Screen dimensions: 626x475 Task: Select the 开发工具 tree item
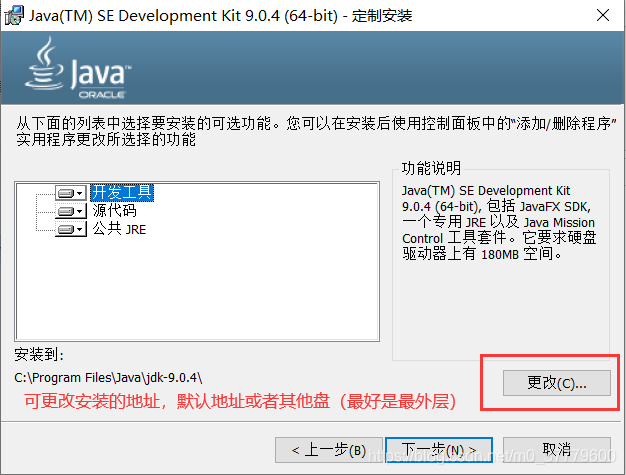[122, 193]
